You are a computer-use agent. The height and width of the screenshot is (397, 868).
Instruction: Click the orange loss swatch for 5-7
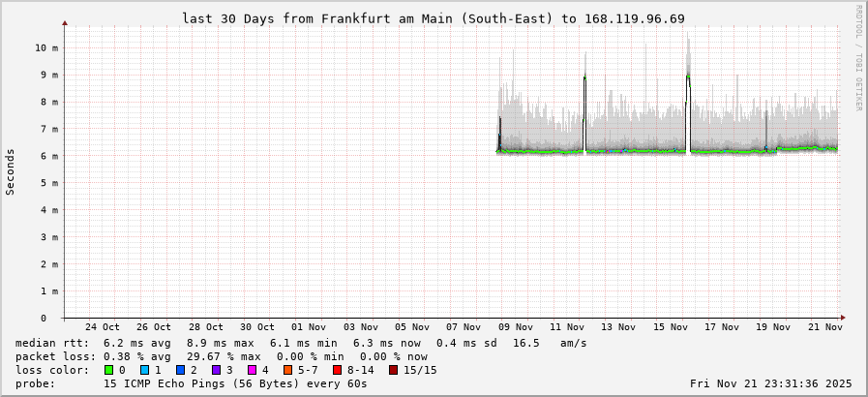(x=288, y=370)
